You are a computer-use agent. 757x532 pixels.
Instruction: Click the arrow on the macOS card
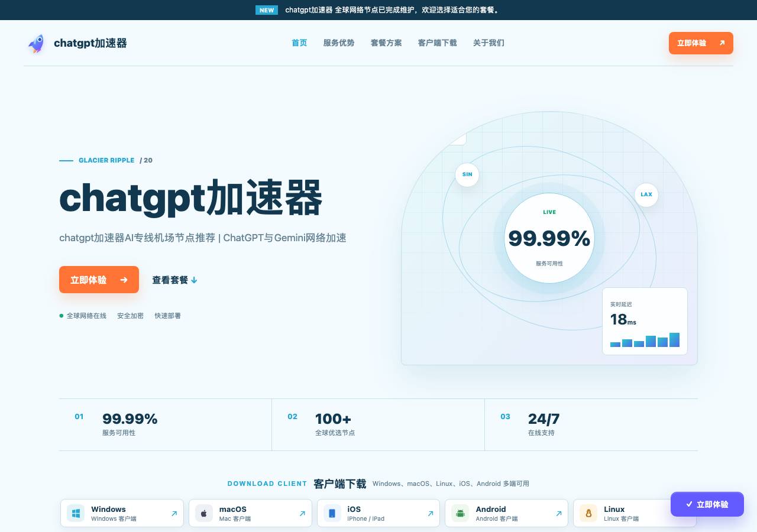click(302, 514)
